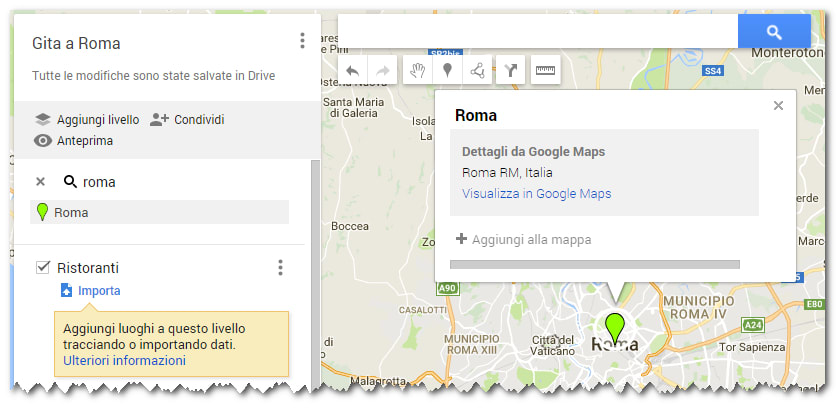
Task: Click the blue search button
Action: pos(774,31)
